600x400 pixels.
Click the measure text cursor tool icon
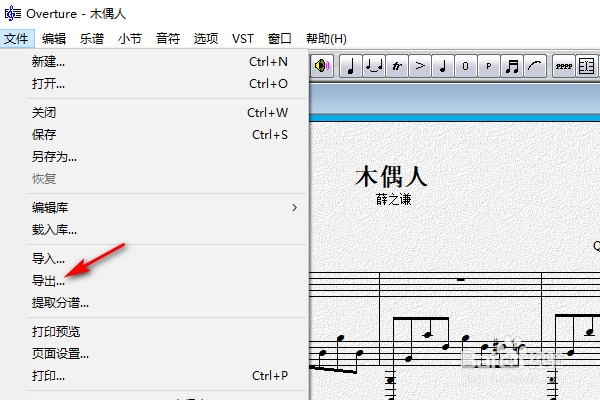(x=587, y=66)
